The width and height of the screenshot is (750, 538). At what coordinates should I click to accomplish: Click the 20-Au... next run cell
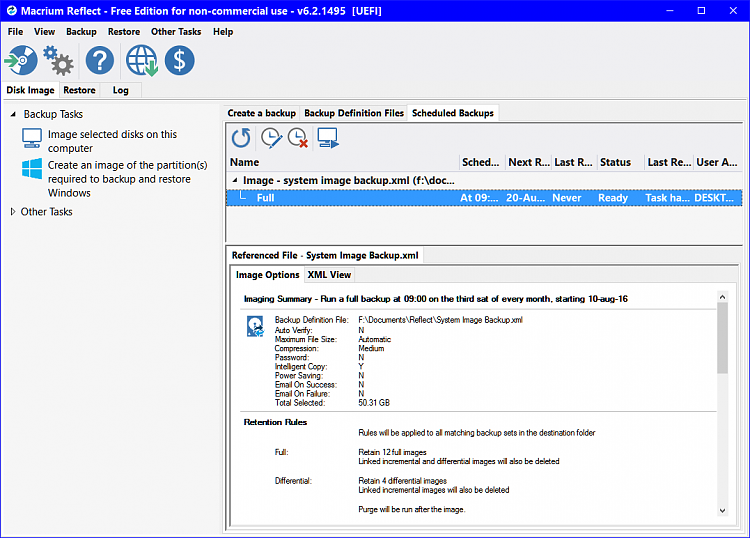click(x=525, y=198)
